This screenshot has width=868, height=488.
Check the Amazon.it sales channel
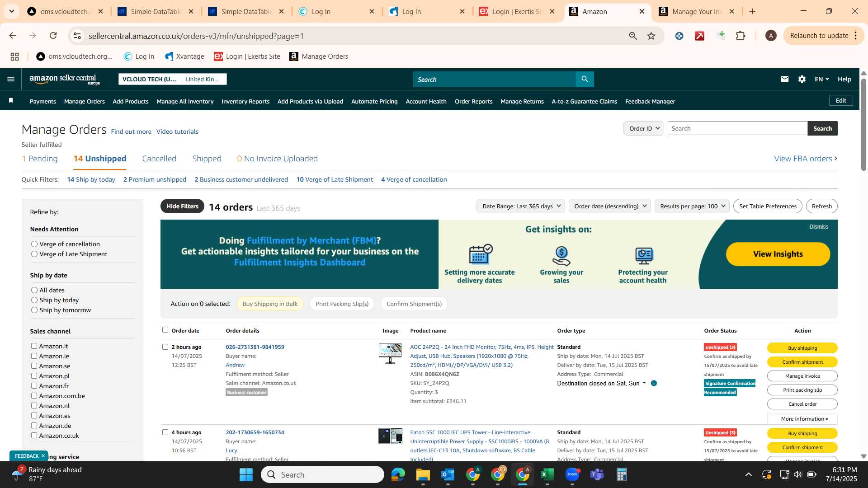(x=34, y=346)
